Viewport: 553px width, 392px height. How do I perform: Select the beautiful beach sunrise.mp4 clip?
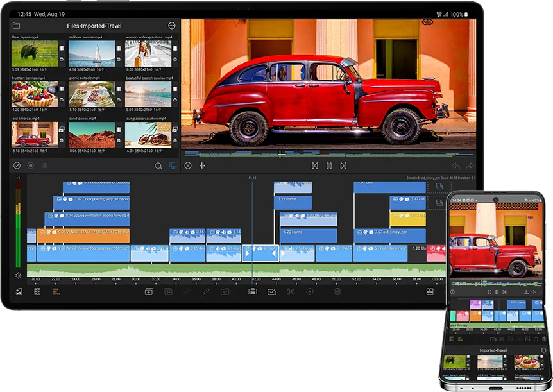coord(148,94)
